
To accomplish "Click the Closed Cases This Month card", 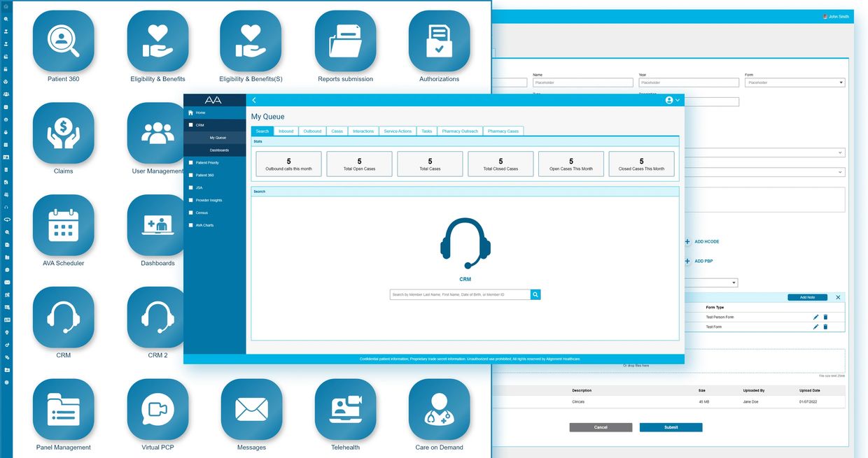I will tap(641, 164).
